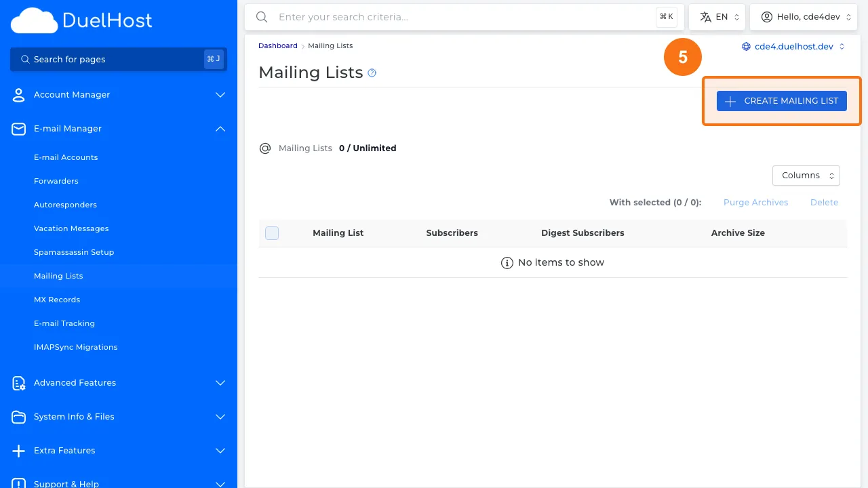Click the Create Mailing List button

(x=781, y=100)
